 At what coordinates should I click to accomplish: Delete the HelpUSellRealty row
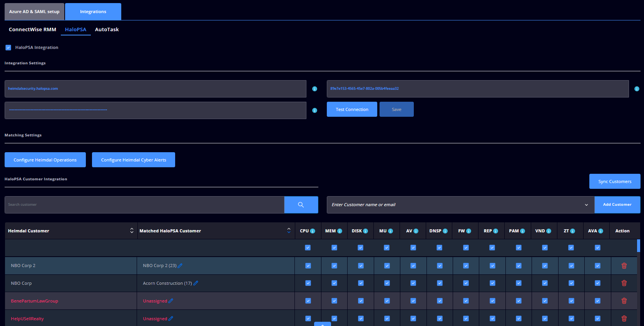tap(624, 319)
